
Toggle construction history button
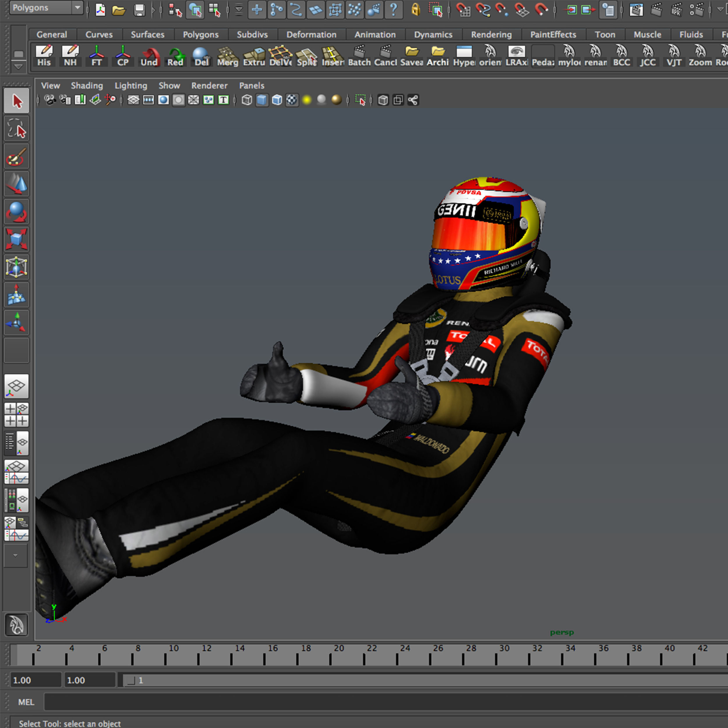(608, 10)
